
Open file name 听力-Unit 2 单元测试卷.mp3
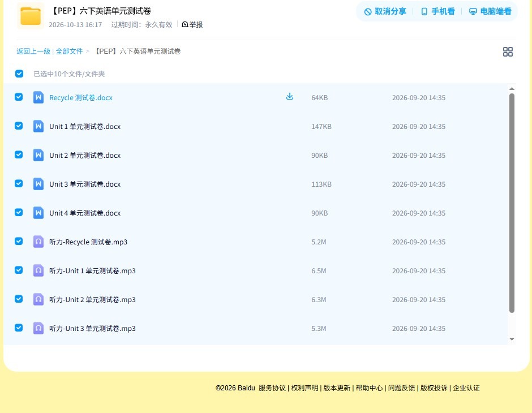(92, 299)
